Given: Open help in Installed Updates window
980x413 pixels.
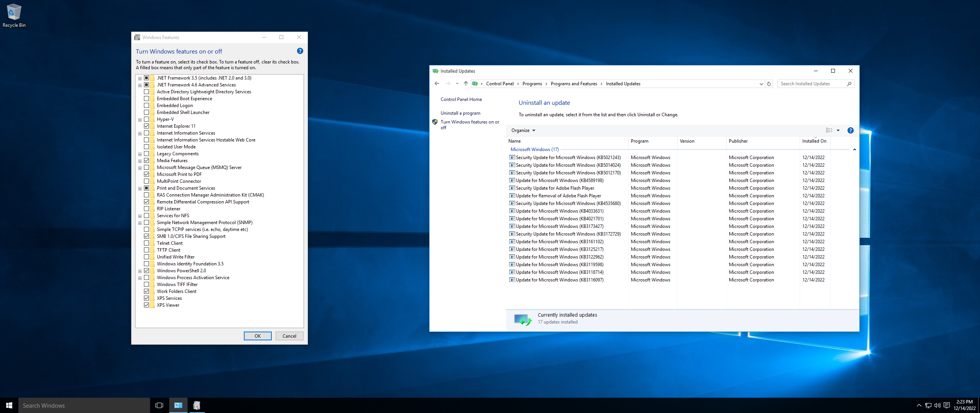Looking at the screenshot, I should tap(850, 130).
